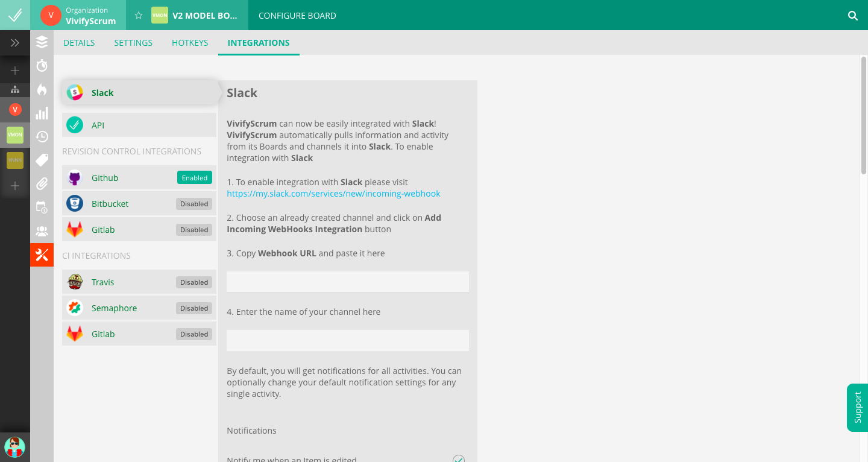Select the Slack integration
Screen dimensions: 868x462
(139, 93)
